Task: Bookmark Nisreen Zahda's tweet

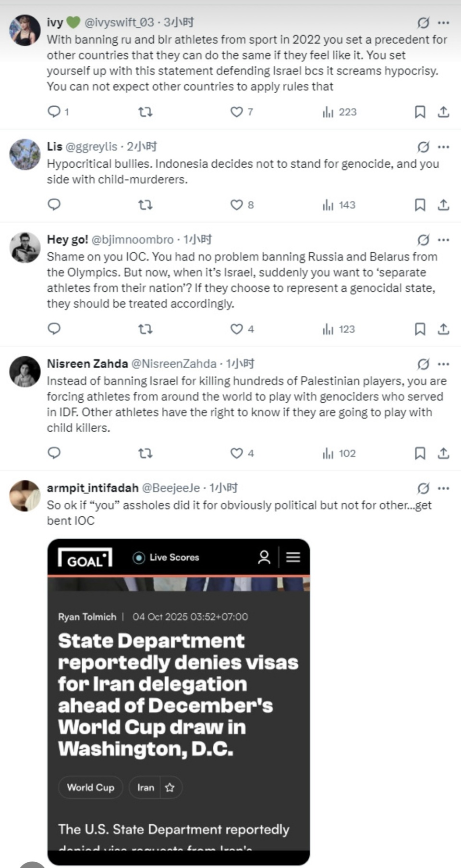Action: tap(420, 453)
